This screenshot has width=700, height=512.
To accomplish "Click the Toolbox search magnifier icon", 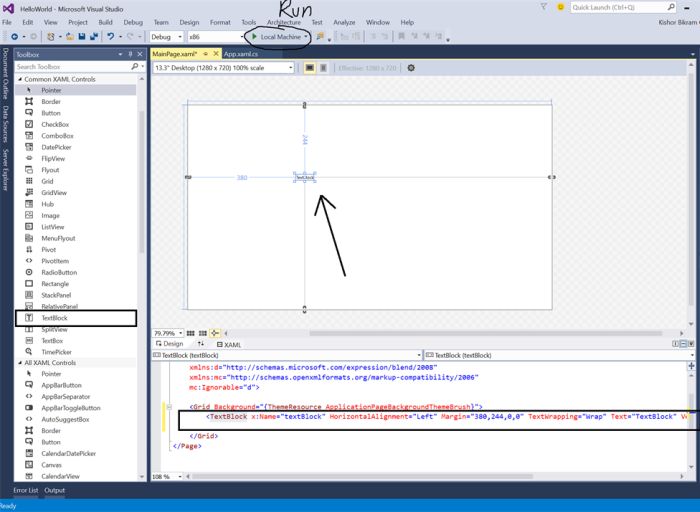I will 135,67.
